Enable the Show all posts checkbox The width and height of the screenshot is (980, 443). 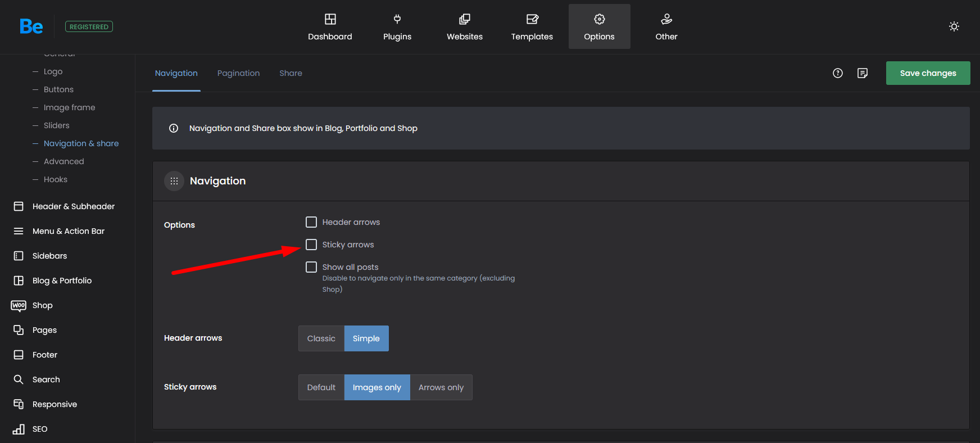311,267
